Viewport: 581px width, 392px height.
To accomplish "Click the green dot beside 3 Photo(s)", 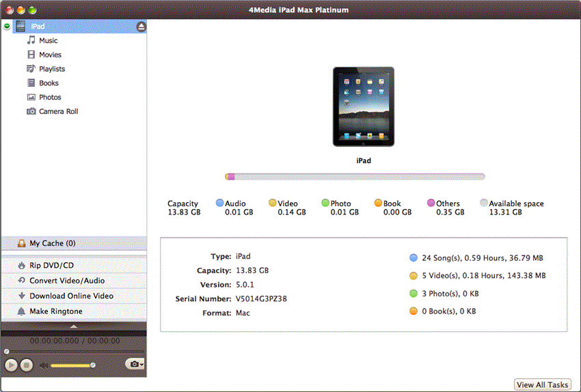I will [x=414, y=294].
